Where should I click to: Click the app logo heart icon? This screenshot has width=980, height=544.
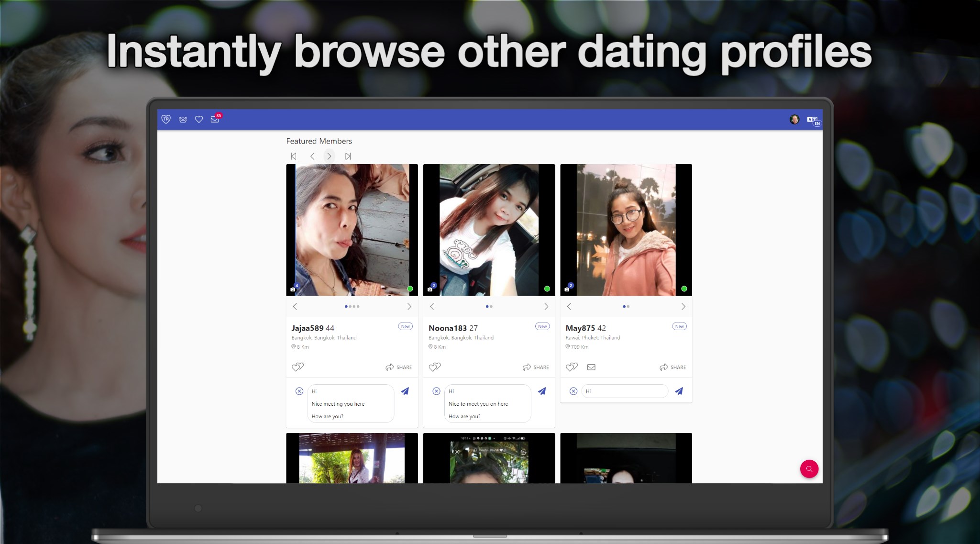pyautogui.click(x=166, y=119)
